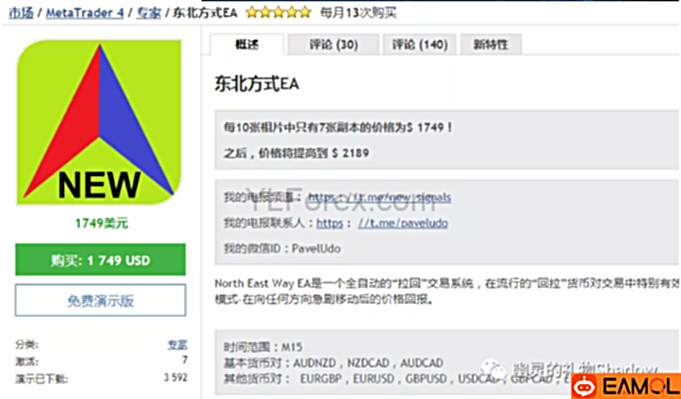This screenshot has width=681, height=399.
Task: Switch to the 评论 (30) tab
Action: (333, 44)
